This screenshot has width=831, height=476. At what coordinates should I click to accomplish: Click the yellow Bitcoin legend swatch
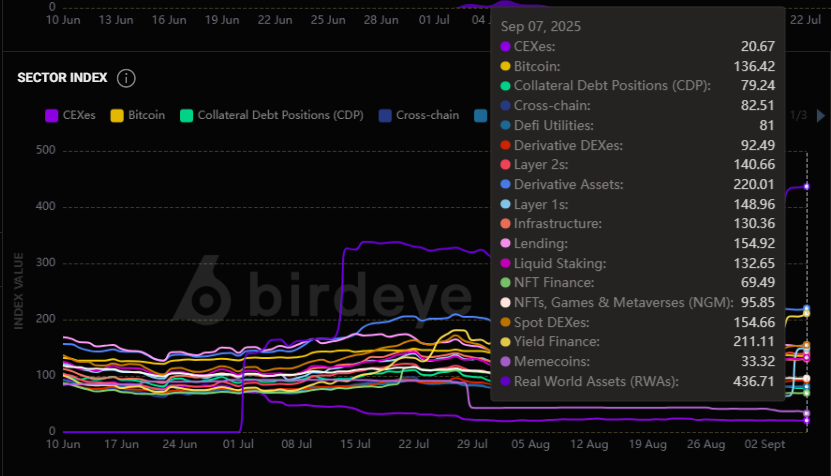(x=117, y=116)
